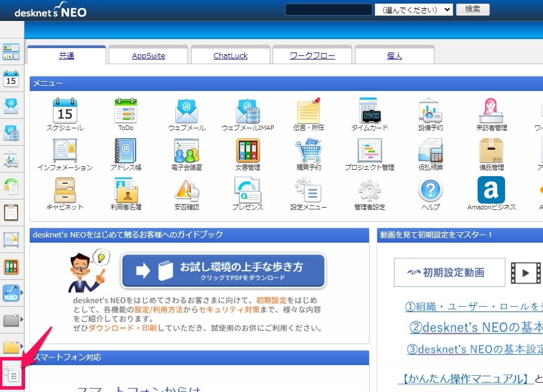Open the search category dropdown 選んでください
The image size is (543, 392).
tap(414, 9)
